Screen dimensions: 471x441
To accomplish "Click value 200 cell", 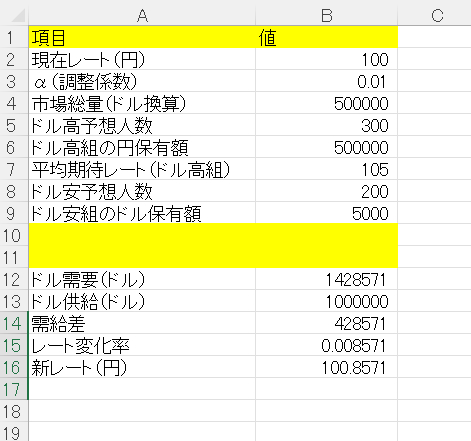I will tap(326, 191).
